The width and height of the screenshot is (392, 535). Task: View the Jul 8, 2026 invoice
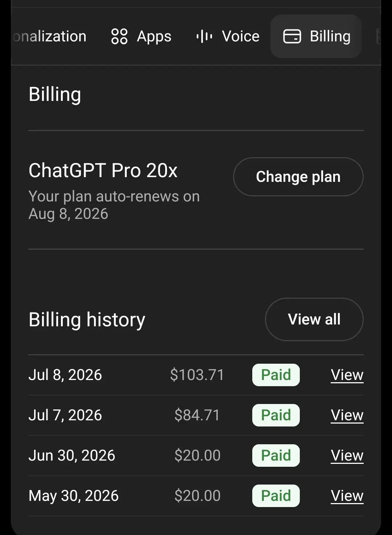click(347, 375)
